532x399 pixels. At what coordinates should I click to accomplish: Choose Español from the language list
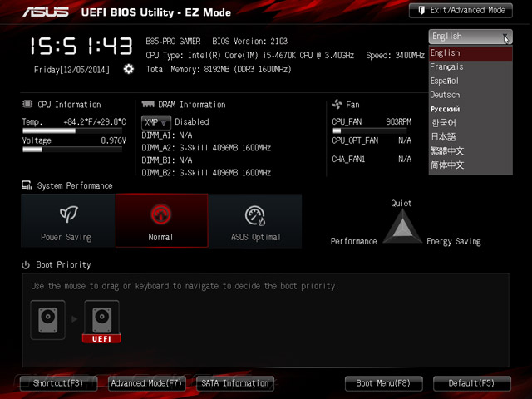(470, 81)
